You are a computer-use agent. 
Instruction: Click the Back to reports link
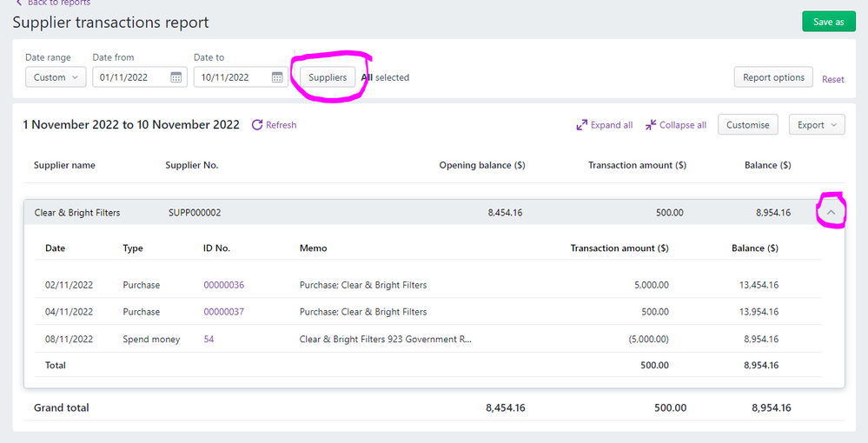59,3
